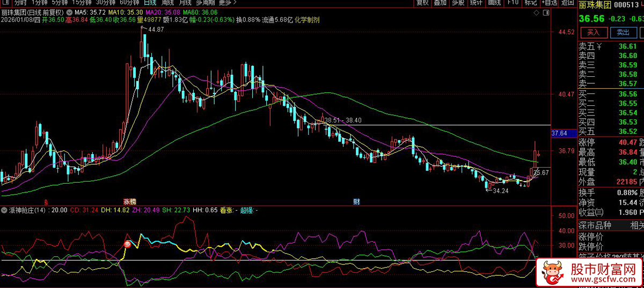
Task: Click the 37.64 price label on axis
Action: [559, 133]
